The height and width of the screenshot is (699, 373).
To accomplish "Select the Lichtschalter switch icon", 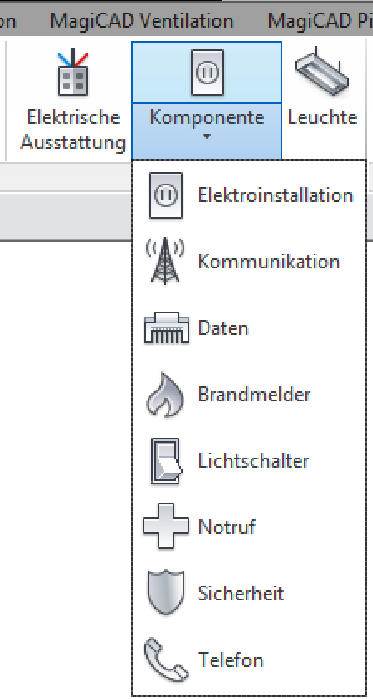I will (x=166, y=461).
